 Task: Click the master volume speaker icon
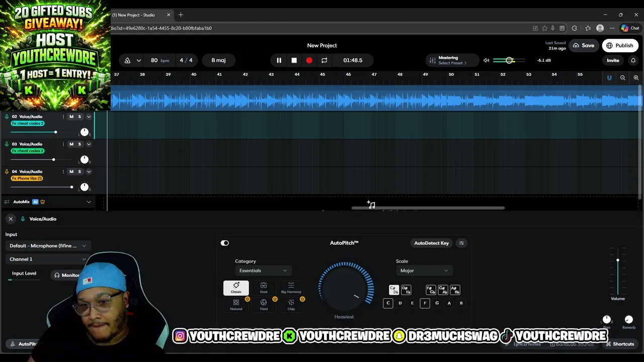point(486,60)
